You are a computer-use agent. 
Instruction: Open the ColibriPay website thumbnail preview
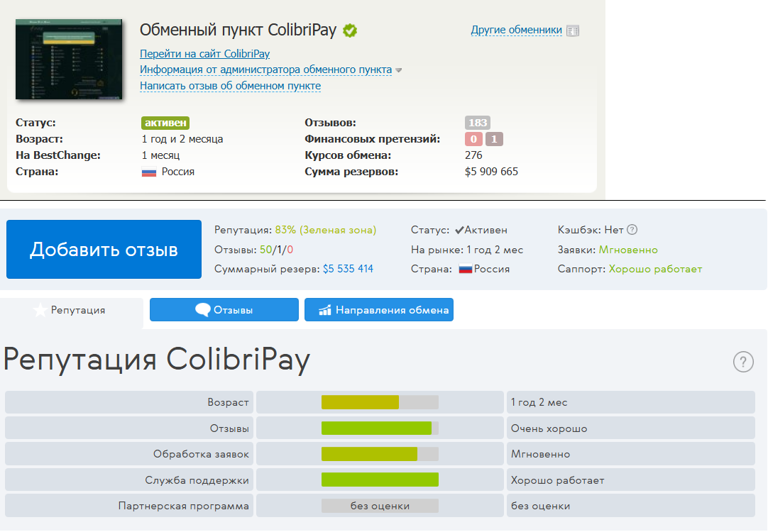coord(64,59)
